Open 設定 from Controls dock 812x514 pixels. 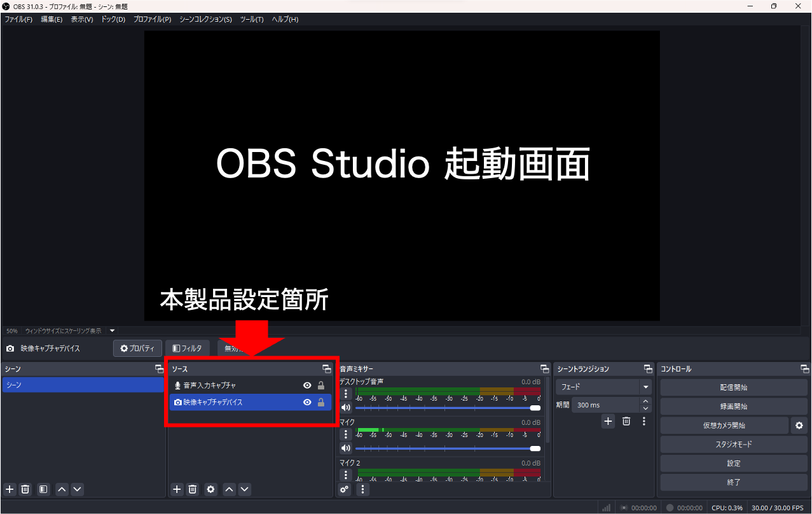point(733,464)
